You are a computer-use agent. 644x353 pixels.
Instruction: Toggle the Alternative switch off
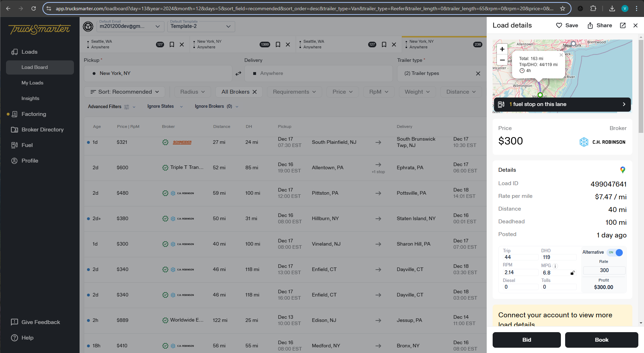coord(615,253)
